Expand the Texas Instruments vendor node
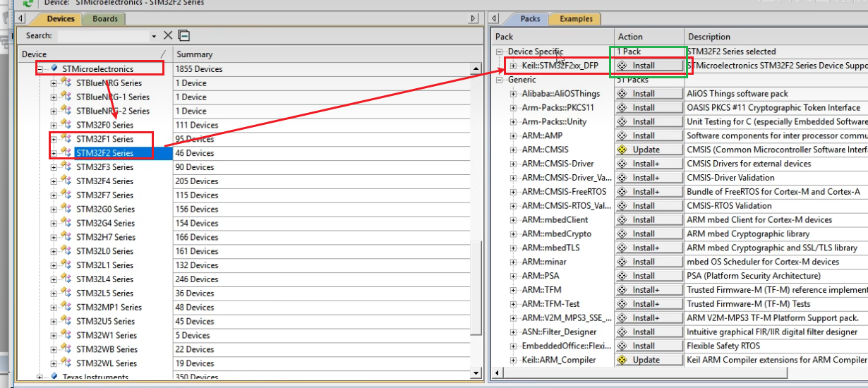The width and height of the screenshot is (868, 388). coord(40,377)
